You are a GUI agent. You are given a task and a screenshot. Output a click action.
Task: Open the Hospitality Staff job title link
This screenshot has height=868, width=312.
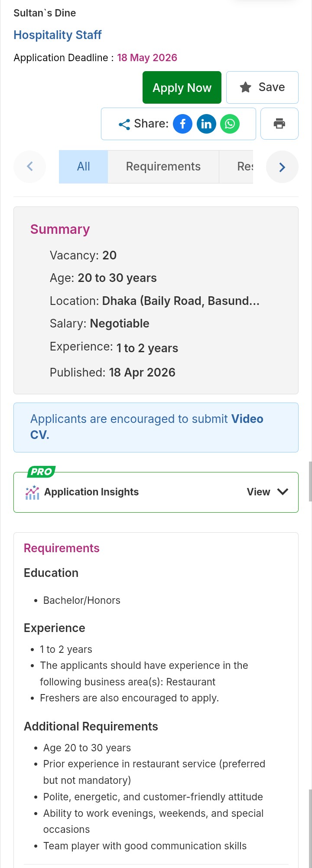click(x=58, y=35)
